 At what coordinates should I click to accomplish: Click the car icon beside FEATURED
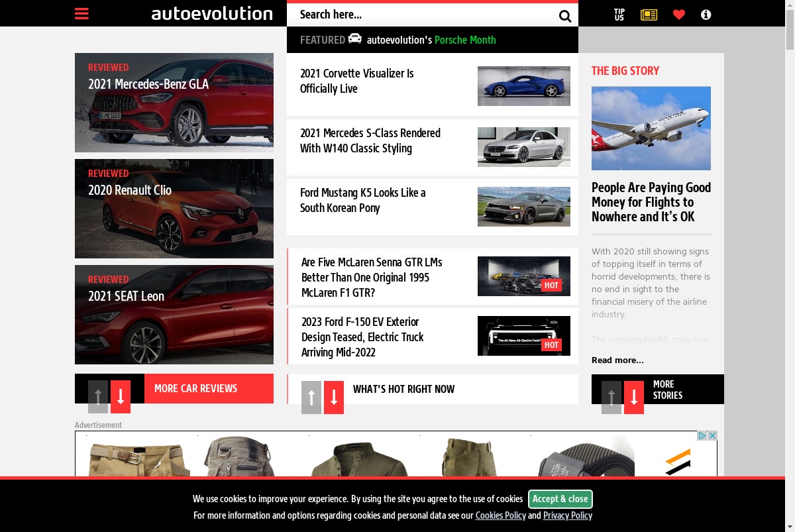355,38
